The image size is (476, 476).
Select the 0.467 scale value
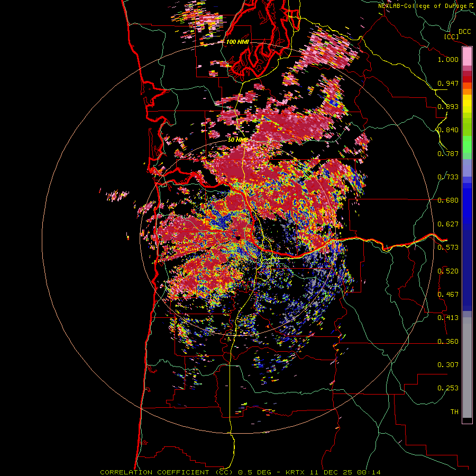pos(448,295)
